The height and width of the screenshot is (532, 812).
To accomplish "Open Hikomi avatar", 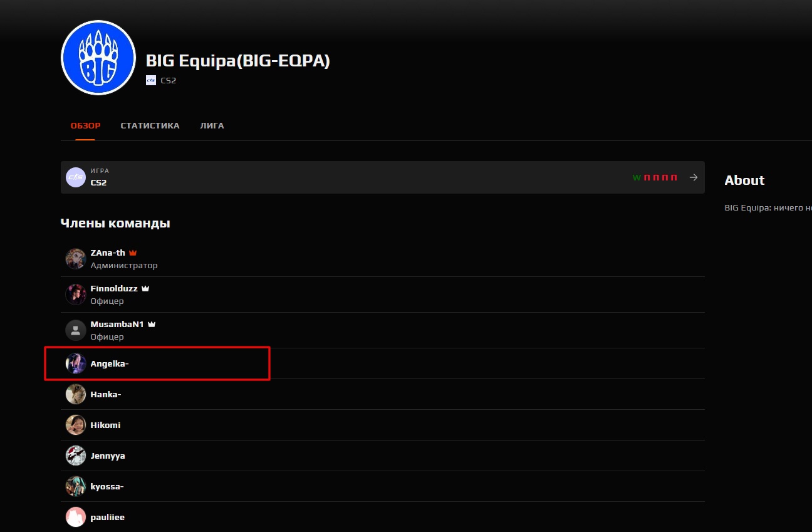I will tap(76, 425).
